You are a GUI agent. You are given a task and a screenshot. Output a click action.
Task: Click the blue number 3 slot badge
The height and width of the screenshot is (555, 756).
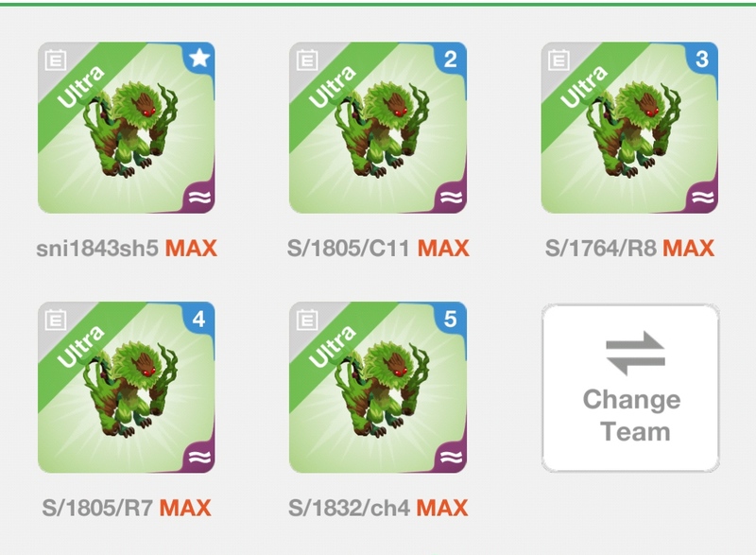702,59
